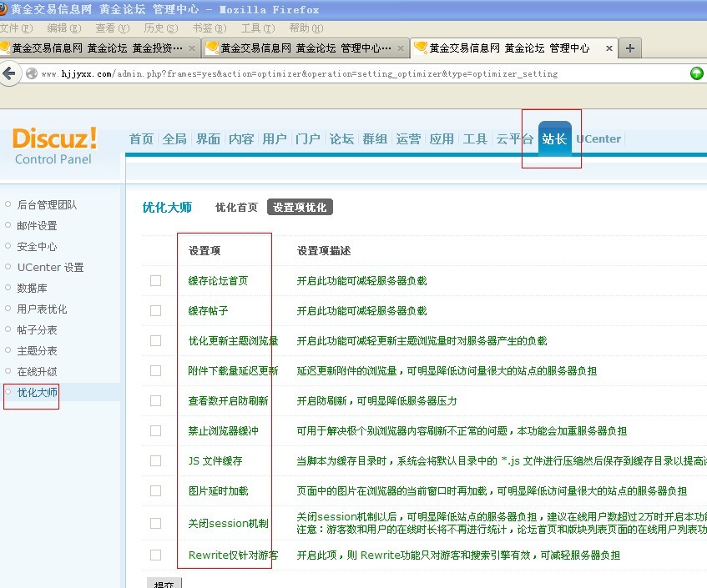
Task: Select 优化大师 in sidebar
Action: pos(37,393)
